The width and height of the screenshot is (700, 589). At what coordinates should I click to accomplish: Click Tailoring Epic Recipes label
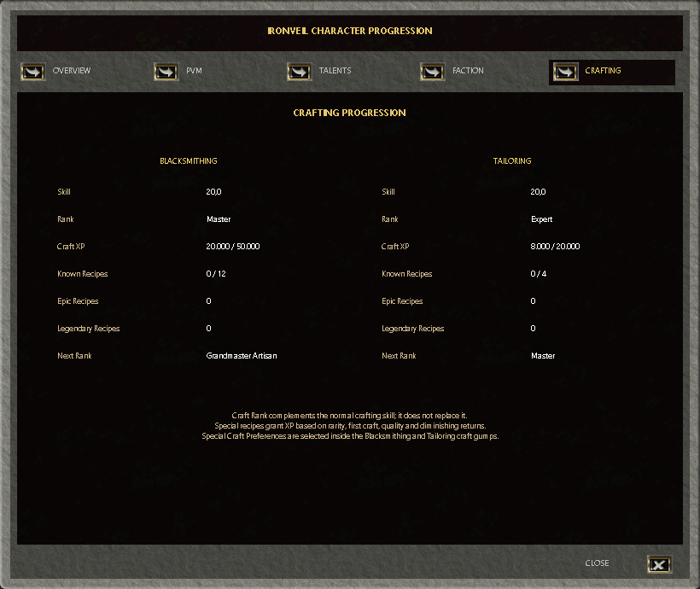[402, 301]
